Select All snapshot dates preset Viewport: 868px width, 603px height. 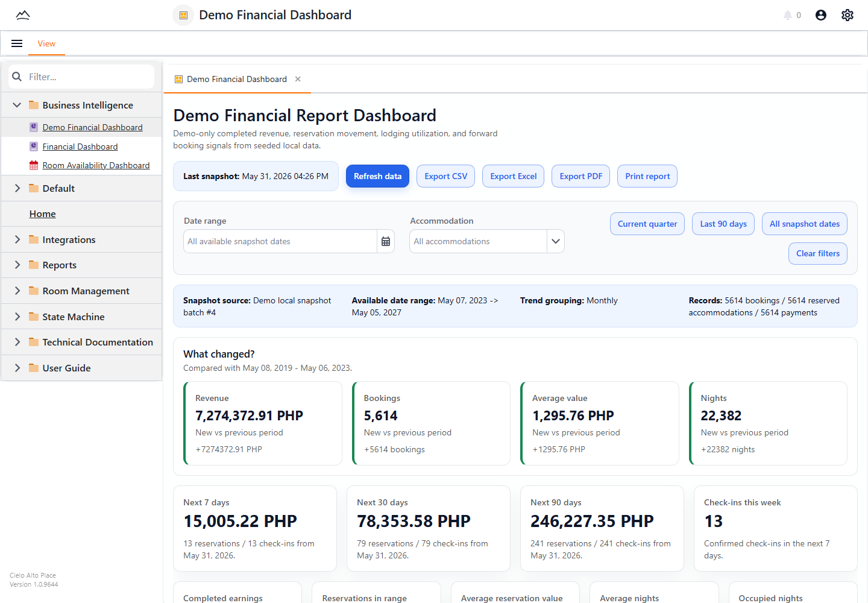pyautogui.click(x=805, y=224)
